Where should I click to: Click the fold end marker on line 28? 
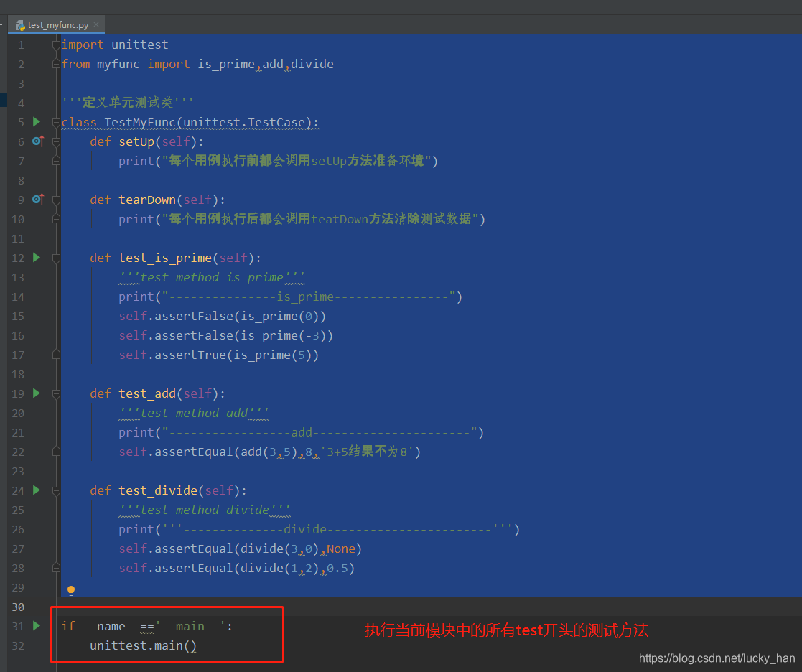pyautogui.click(x=56, y=567)
